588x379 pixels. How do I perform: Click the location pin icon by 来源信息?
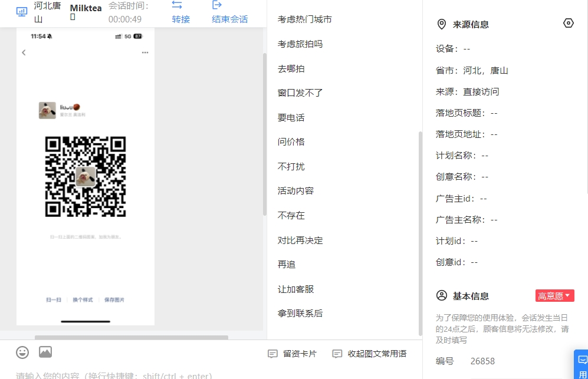click(x=442, y=24)
